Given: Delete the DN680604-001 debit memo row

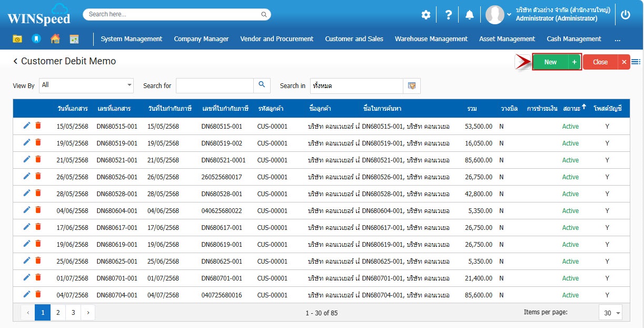Looking at the screenshot, I should (x=38, y=210).
